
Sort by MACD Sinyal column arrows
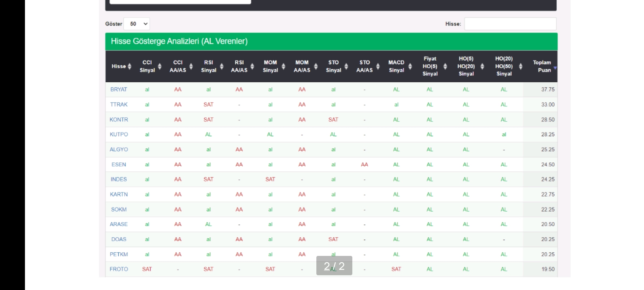pos(410,66)
